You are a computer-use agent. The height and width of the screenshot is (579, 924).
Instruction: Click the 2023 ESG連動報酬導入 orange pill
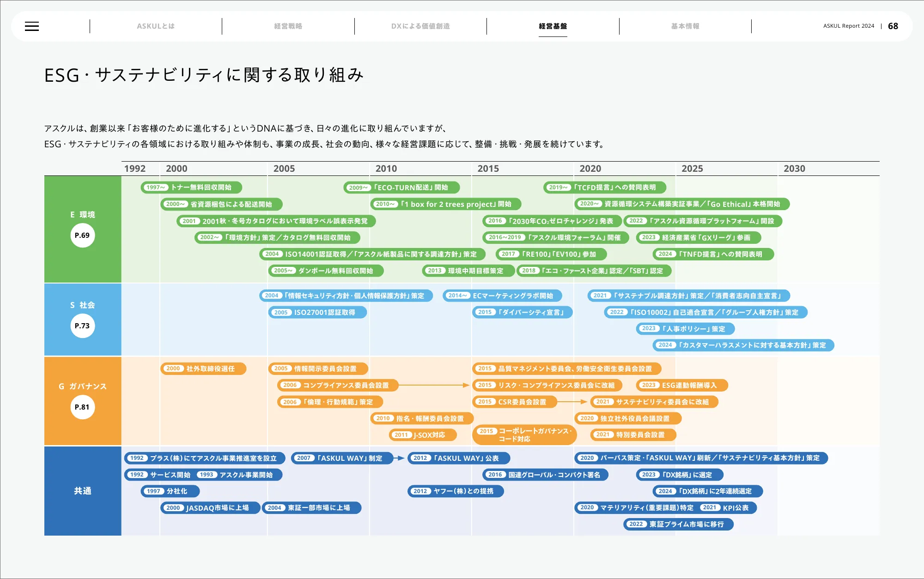tap(682, 385)
